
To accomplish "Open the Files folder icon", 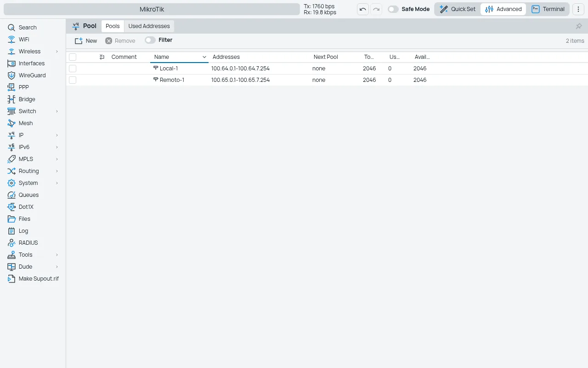I will pyautogui.click(x=11, y=219).
